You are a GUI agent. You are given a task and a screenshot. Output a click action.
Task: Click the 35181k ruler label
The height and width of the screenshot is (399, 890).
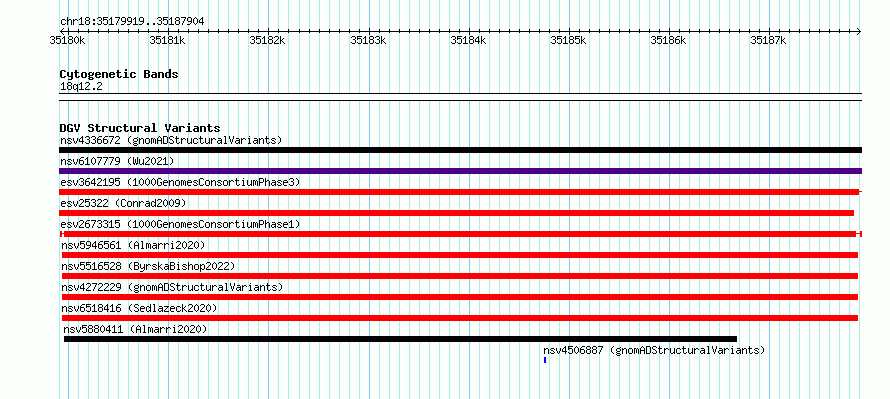[167, 40]
